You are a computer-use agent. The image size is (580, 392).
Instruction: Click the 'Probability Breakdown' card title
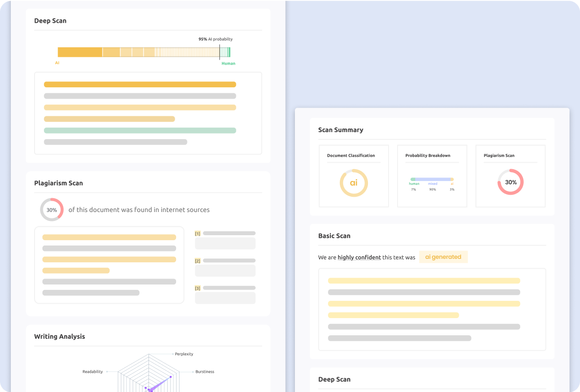[428, 155]
